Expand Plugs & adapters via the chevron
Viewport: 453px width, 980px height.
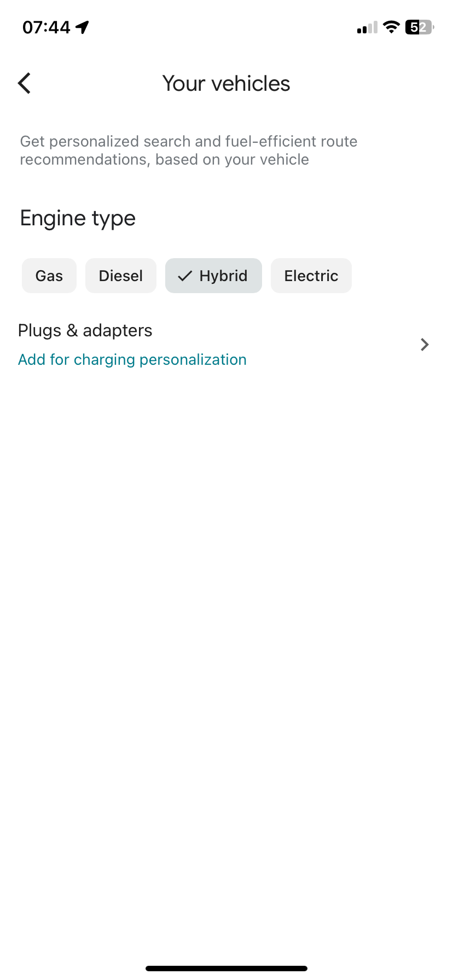425,345
